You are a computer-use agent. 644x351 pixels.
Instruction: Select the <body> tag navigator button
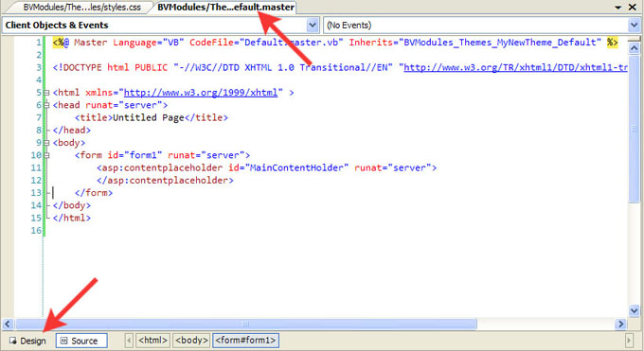191,341
